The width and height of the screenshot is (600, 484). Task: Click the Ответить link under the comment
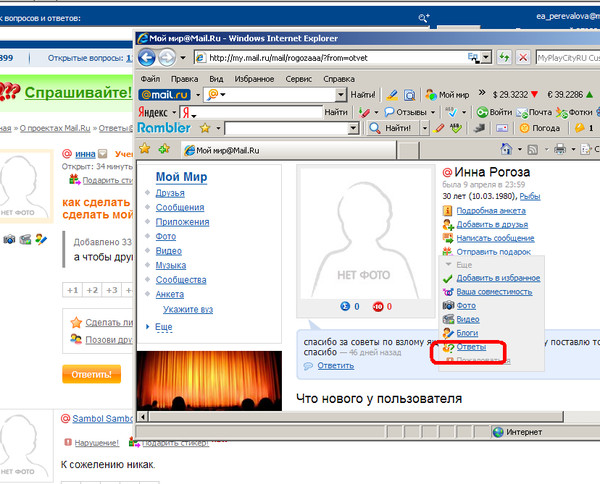tap(335, 366)
